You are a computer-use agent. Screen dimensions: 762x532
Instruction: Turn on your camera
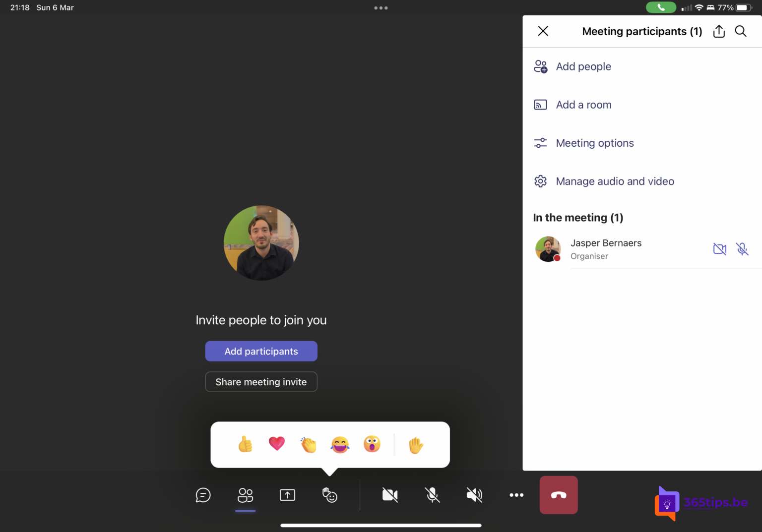click(390, 495)
